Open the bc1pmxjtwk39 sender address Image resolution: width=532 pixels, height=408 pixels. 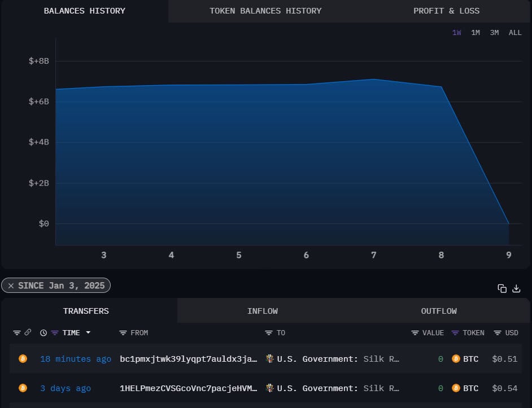(189, 359)
